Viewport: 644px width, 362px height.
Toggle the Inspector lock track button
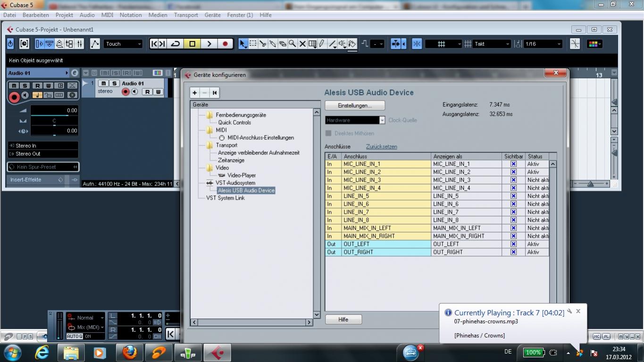[48, 95]
